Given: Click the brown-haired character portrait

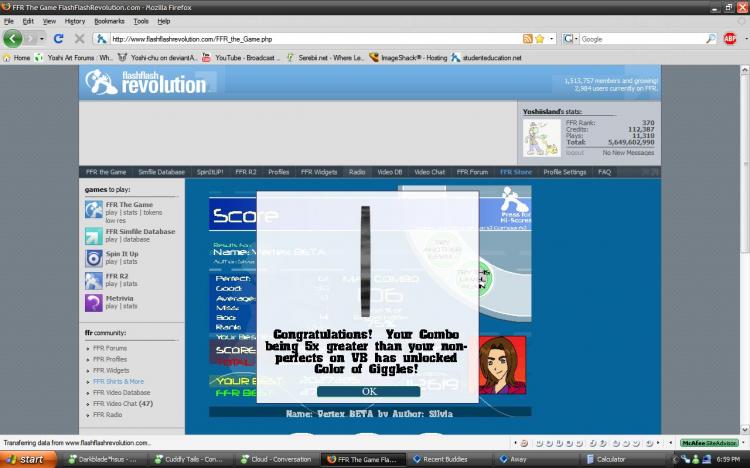Looking at the screenshot, I should coord(502,365).
